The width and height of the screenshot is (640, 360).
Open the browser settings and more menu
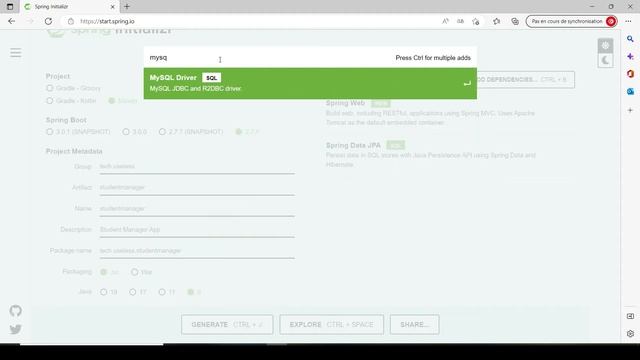[628, 21]
